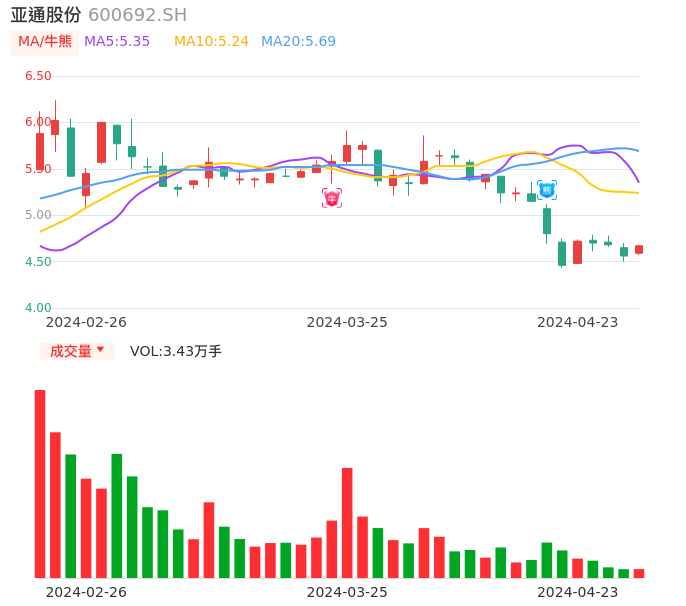Click the last red candlestick at far right
Screen dimensions: 686x606
pos(639,250)
